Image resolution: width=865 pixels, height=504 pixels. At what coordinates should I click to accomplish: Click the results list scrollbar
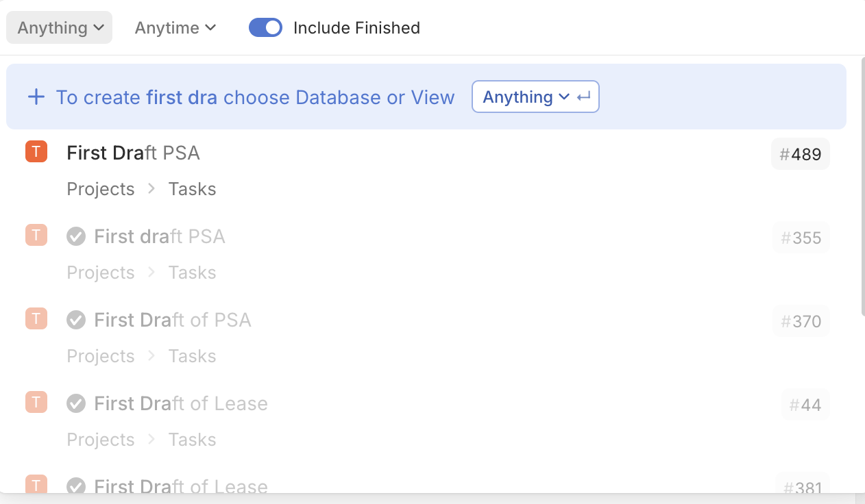pos(862,190)
